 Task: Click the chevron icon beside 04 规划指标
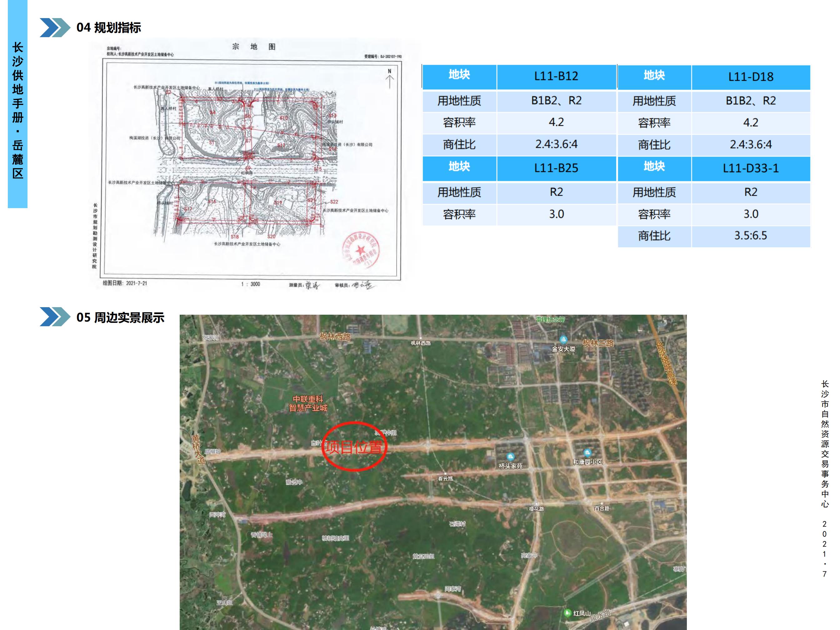(55, 28)
